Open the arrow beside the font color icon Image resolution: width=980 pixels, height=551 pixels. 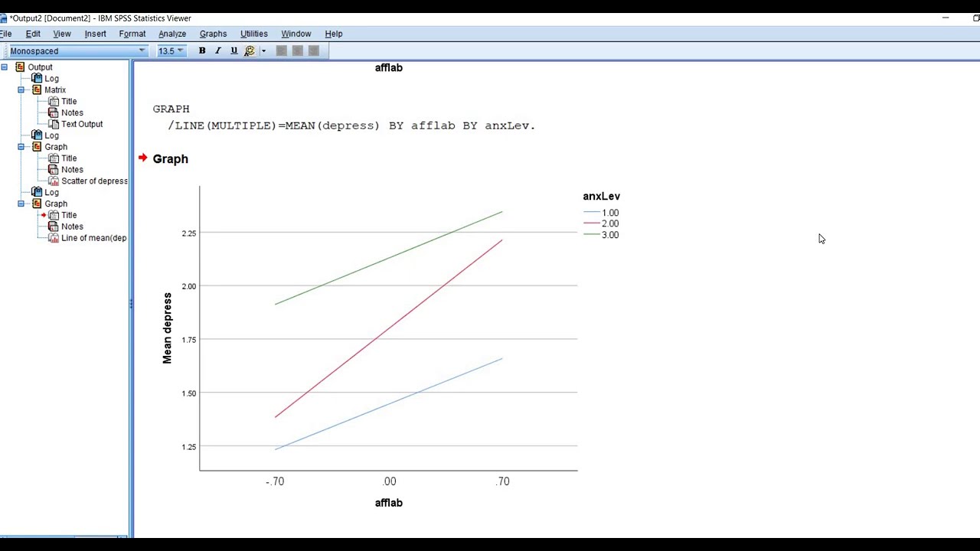pos(263,51)
